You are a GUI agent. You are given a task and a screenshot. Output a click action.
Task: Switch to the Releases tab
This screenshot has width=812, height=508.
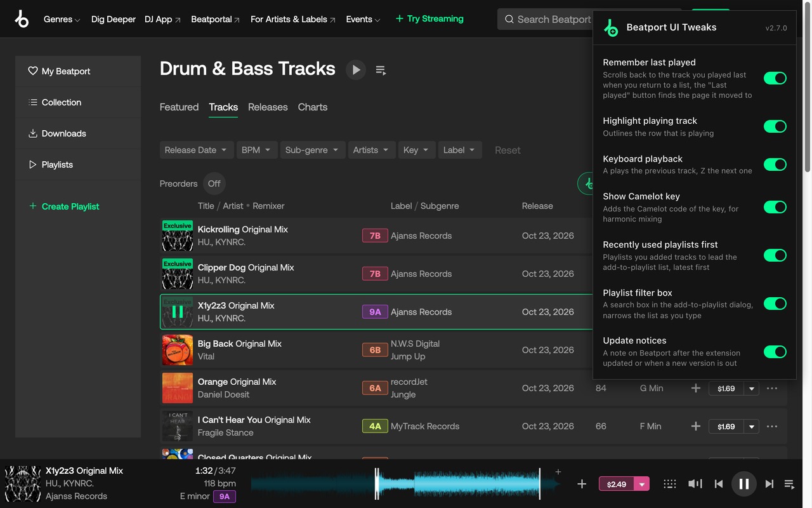(268, 107)
